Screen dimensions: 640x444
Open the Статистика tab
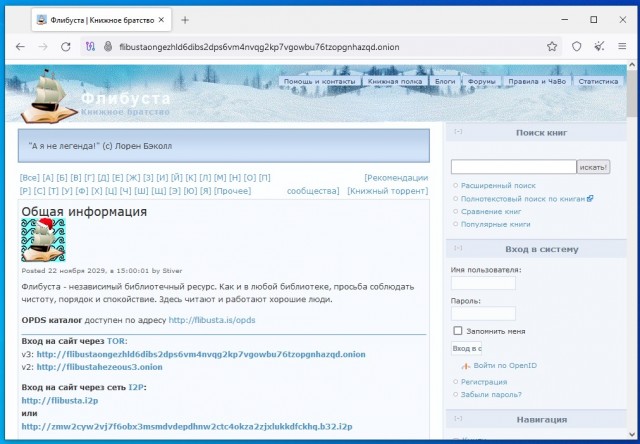[x=598, y=81]
